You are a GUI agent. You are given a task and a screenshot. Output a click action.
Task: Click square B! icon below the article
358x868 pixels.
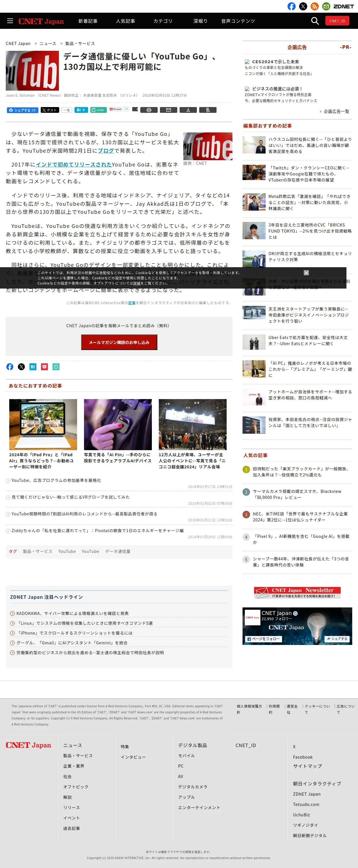33,366
